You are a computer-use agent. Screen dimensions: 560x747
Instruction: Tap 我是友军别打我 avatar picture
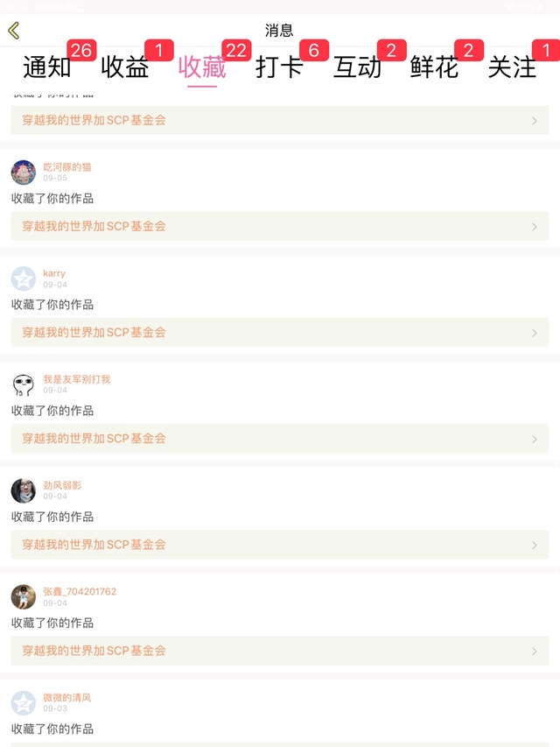[24, 385]
